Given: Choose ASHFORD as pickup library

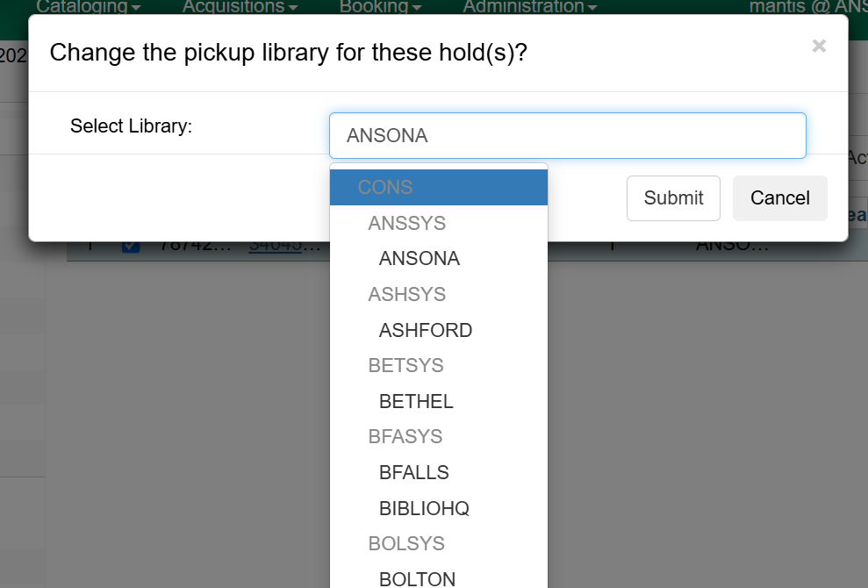Looking at the screenshot, I should 426,330.
